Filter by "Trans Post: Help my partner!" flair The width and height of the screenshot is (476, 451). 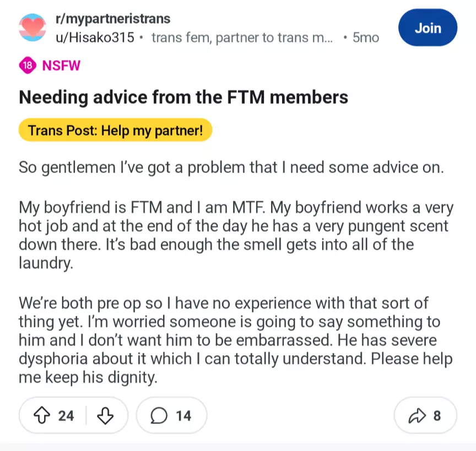[115, 131]
